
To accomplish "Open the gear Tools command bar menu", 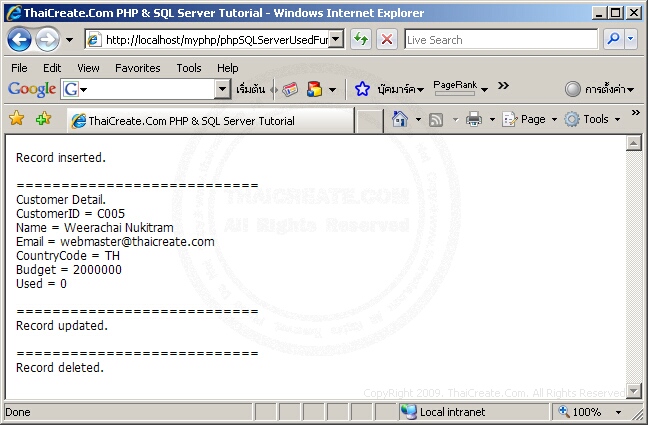I will click(592, 119).
